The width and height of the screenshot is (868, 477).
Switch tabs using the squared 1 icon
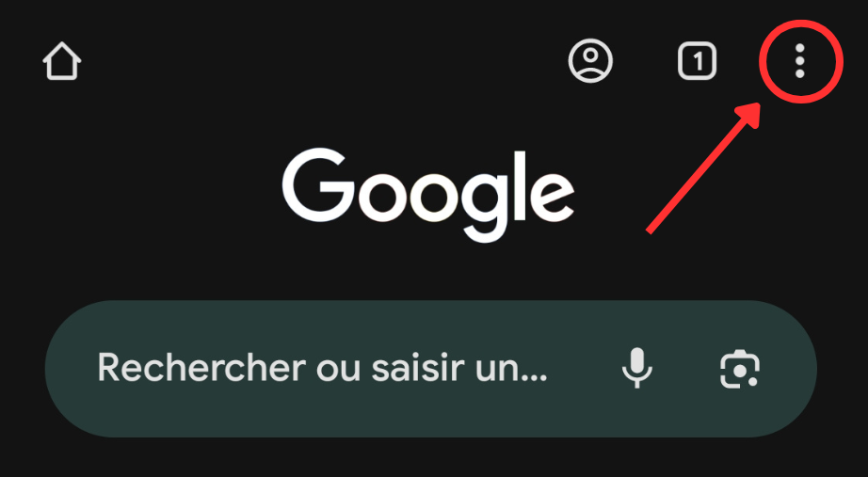[697, 61]
